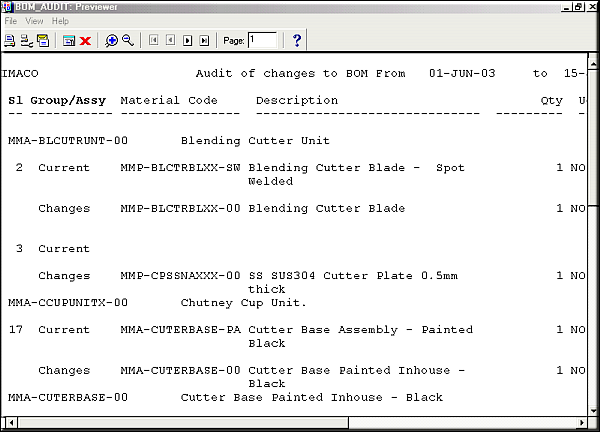
Task: Go to the previous page
Action: pos(171,40)
